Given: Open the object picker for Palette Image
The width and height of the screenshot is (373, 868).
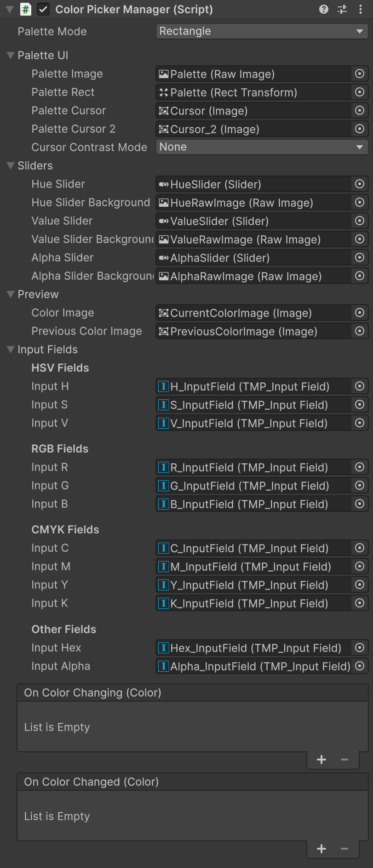Looking at the screenshot, I should point(360,74).
